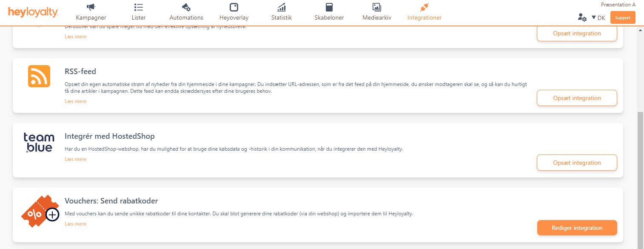The height and width of the screenshot is (249, 644).
Task: Open the user management icon
Action: pyautogui.click(x=582, y=17)
